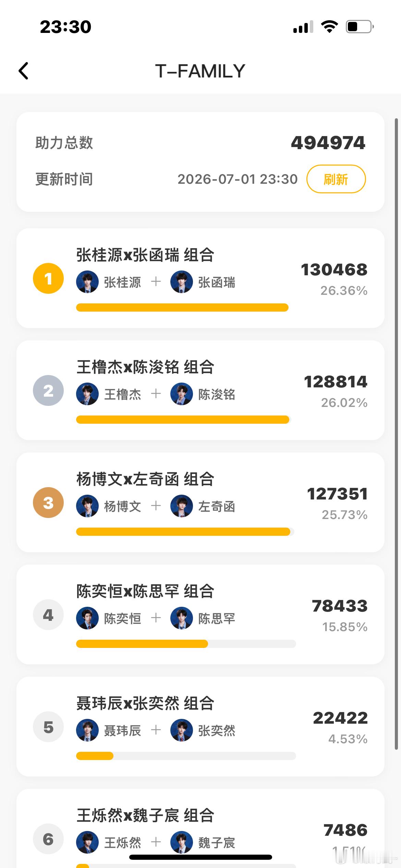Tap the progress bar of 陈奕恒x陈思罕 组合
The height and width of the screenshot is (868, 401).
[x=186, y=643]
